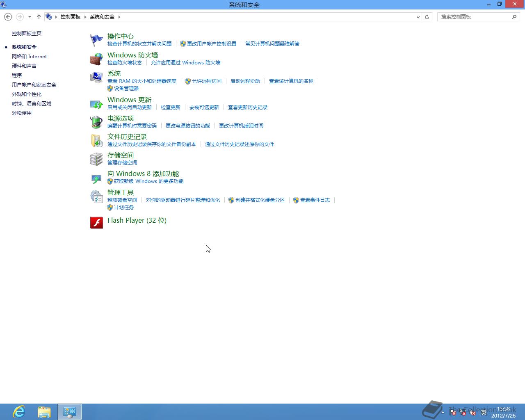Click 检查更新 link

(x=171, y=107)
